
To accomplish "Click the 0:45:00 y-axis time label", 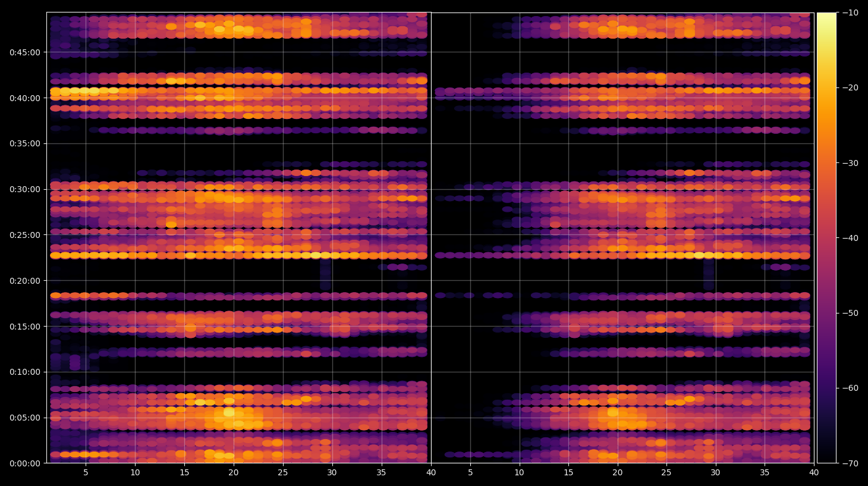I will 25,52.
